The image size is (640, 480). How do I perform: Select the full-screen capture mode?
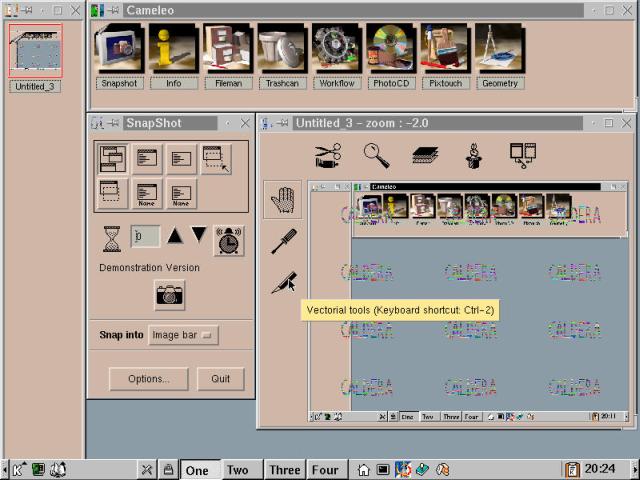click(x=111, y=159)
